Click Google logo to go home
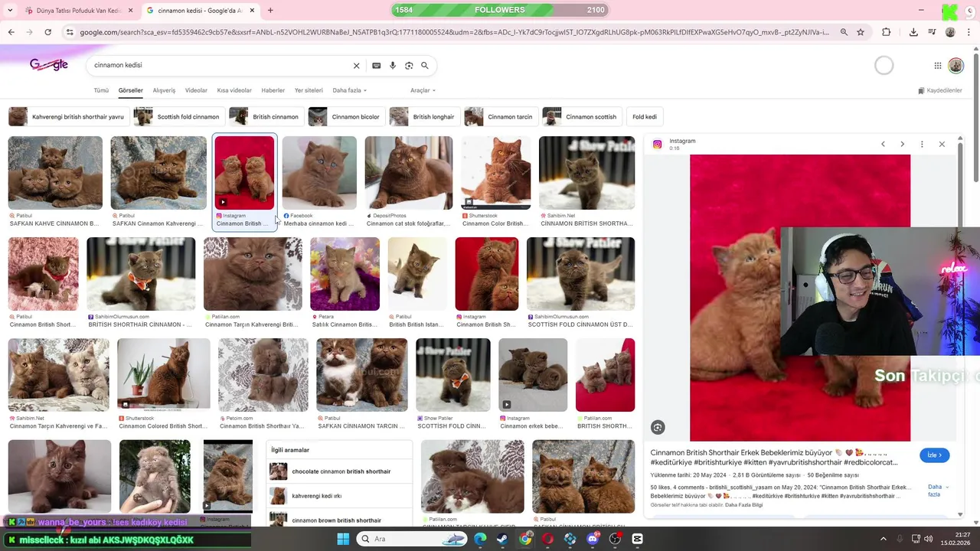The image size is (980, 551). coord(49,65)
